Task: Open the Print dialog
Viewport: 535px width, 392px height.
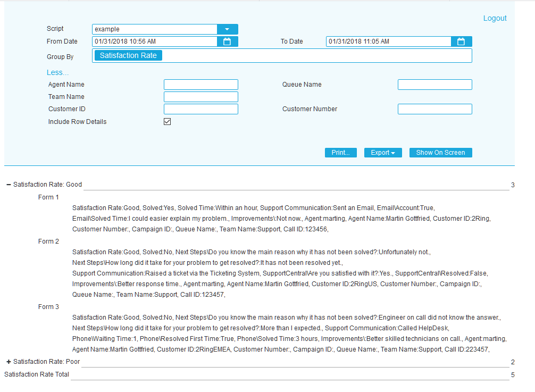Action: point(340,152)
